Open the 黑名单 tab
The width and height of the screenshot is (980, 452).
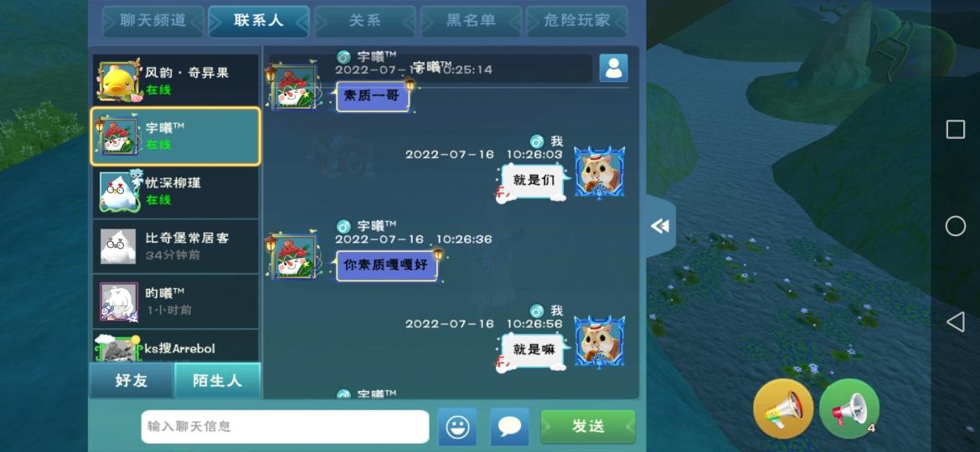coord(471,21)
